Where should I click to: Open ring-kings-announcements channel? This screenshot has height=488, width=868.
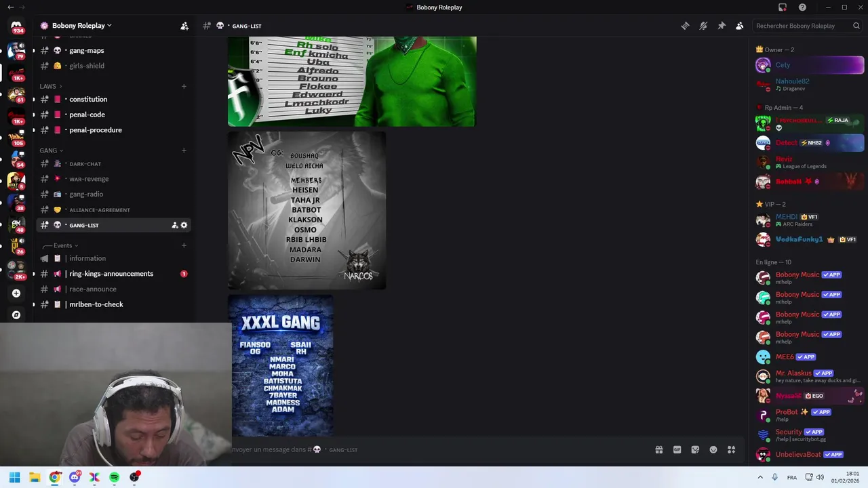click(x=113, y=274)
